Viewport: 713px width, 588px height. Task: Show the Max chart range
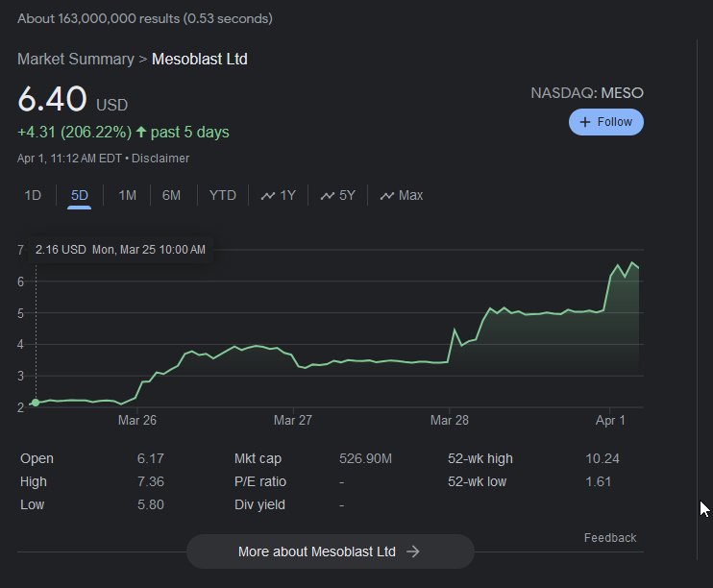402,196
